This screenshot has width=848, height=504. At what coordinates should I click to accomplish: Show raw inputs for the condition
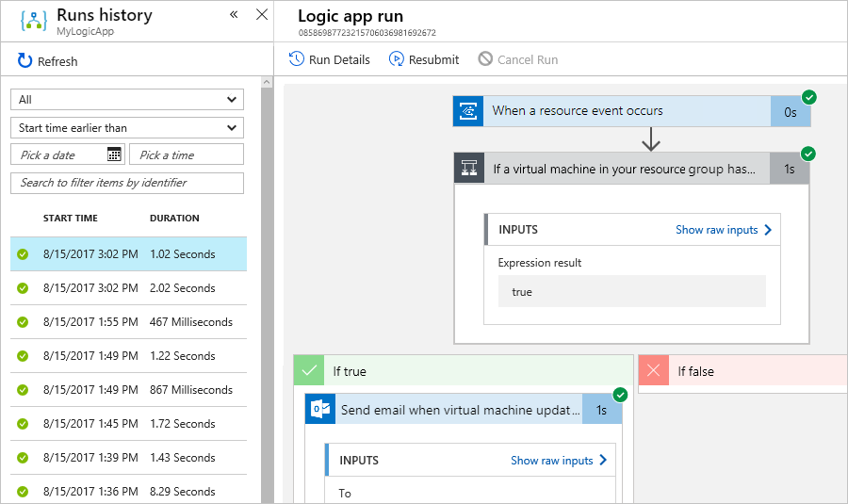[x=724, y=230]
